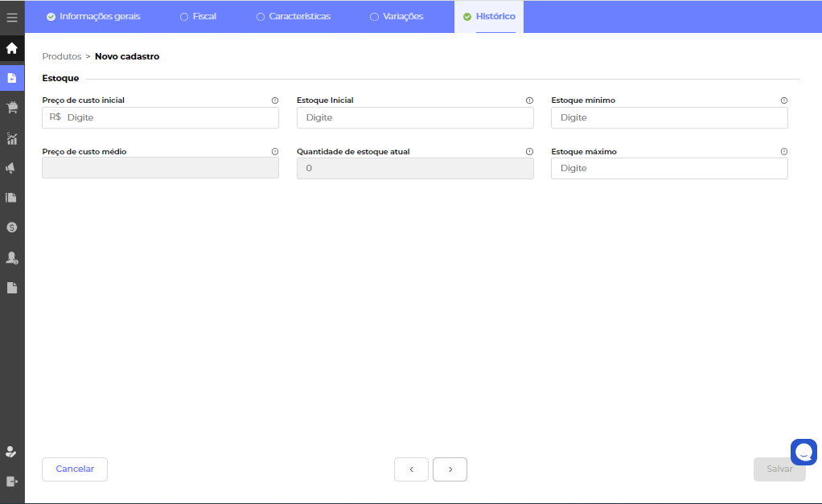
Task: Go to the Home icon in sidebar
Action: click(12, 48)
